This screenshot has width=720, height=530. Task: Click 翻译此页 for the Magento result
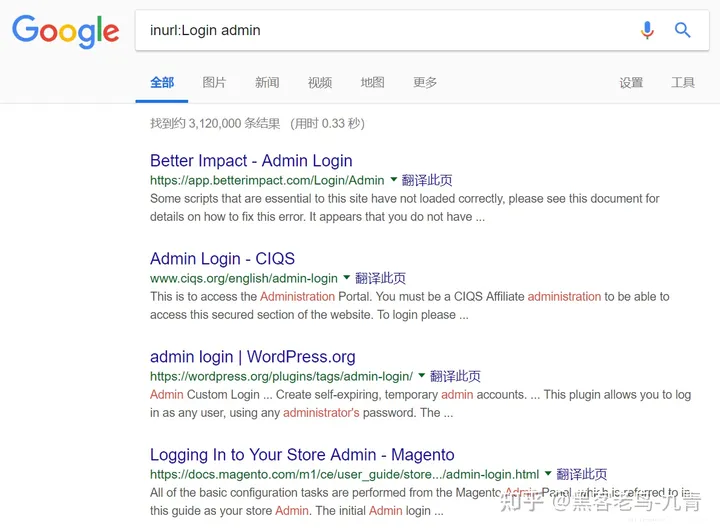[582, 474]
